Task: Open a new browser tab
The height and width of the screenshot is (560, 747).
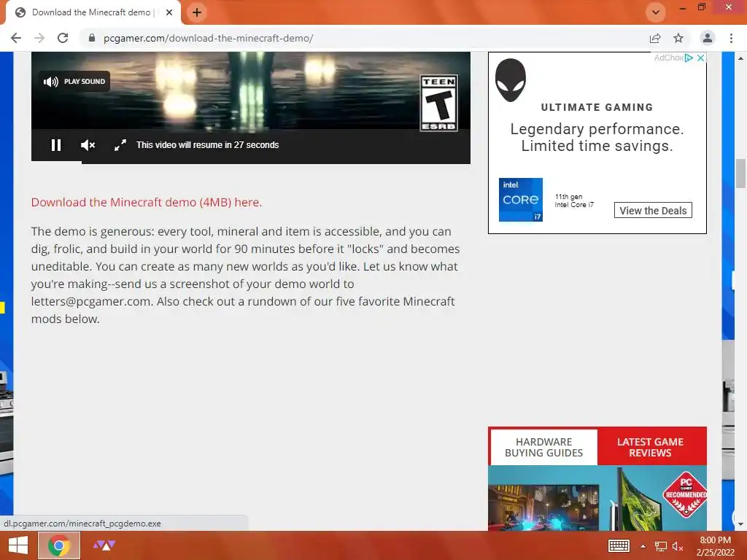Action: click(197, 12)
